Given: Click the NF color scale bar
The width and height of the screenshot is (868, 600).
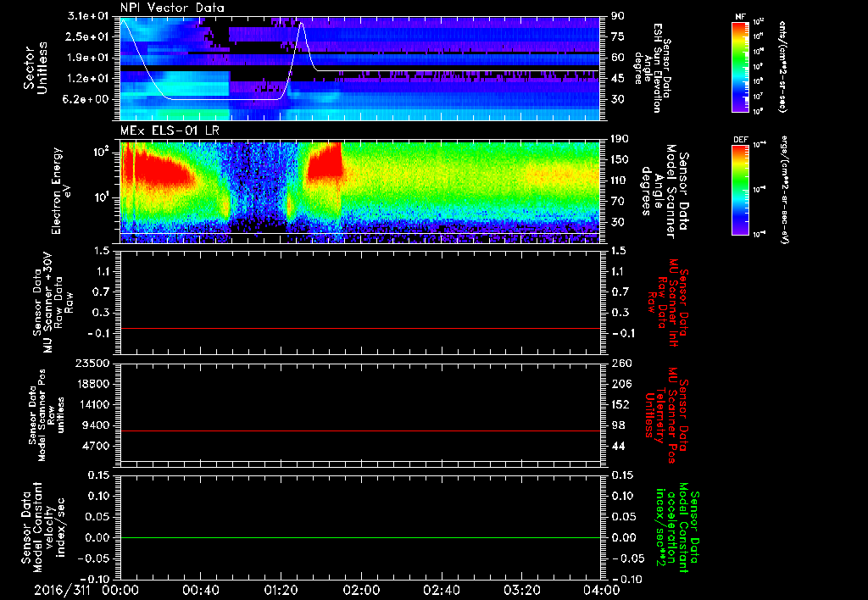Looking at the screenshot, I should coord(741,66).
